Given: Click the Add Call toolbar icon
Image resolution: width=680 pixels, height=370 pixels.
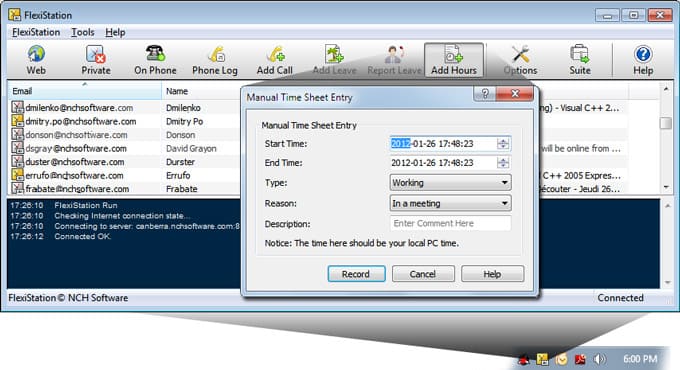Looking at the screenshot, I should pyautogui.click(x=275, y=60).
